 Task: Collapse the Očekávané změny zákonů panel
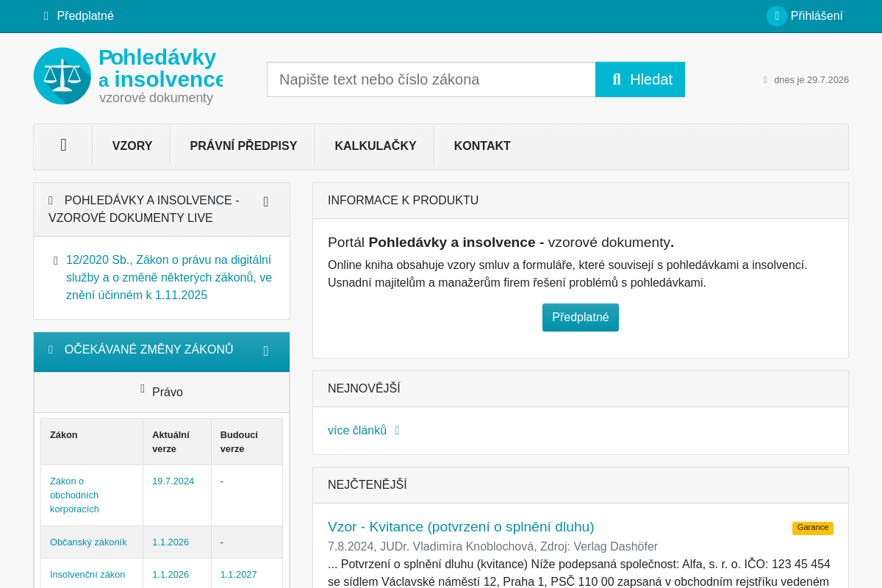click(x=266, y=351)
